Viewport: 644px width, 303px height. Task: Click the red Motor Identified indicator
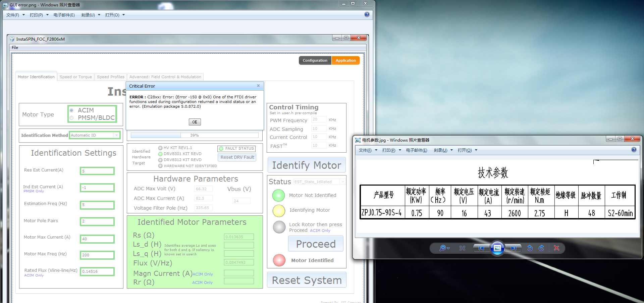point(279,260)
